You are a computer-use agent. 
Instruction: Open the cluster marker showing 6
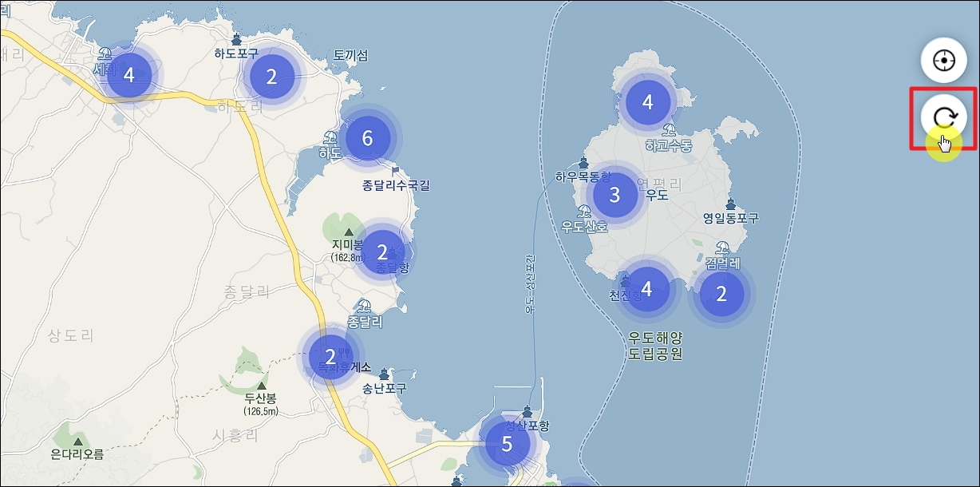pos(367,138)
